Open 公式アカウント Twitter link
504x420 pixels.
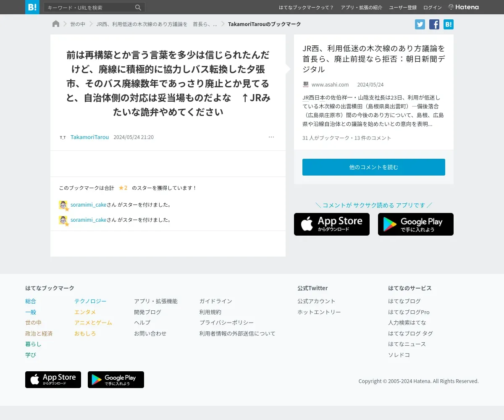316,301
